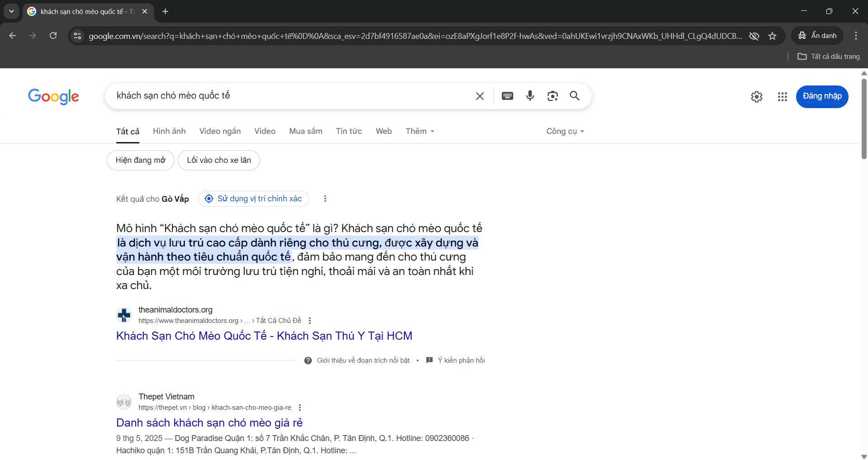The image size is (868, 460).
Task: Switch to Video tab
Action: tap(265, 131)
